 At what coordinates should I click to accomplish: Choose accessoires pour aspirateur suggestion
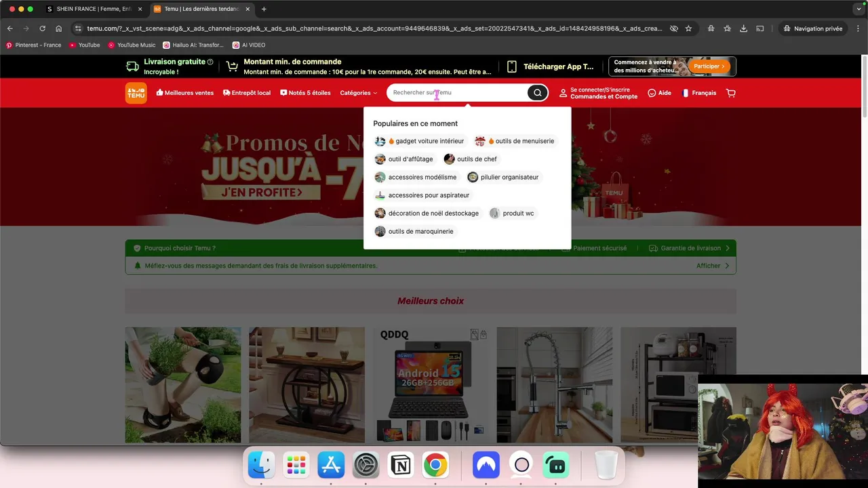click(422, 195)
